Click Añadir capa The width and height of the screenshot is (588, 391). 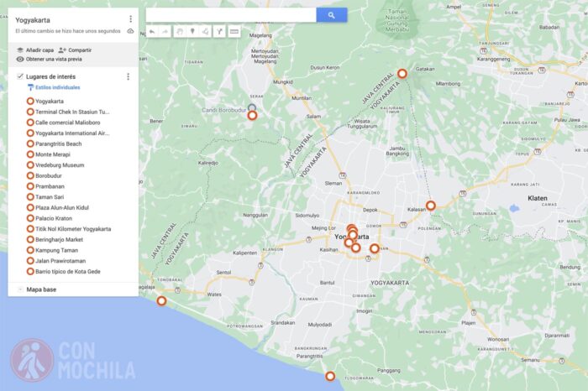pyautogui.click(x=35, y=50)
